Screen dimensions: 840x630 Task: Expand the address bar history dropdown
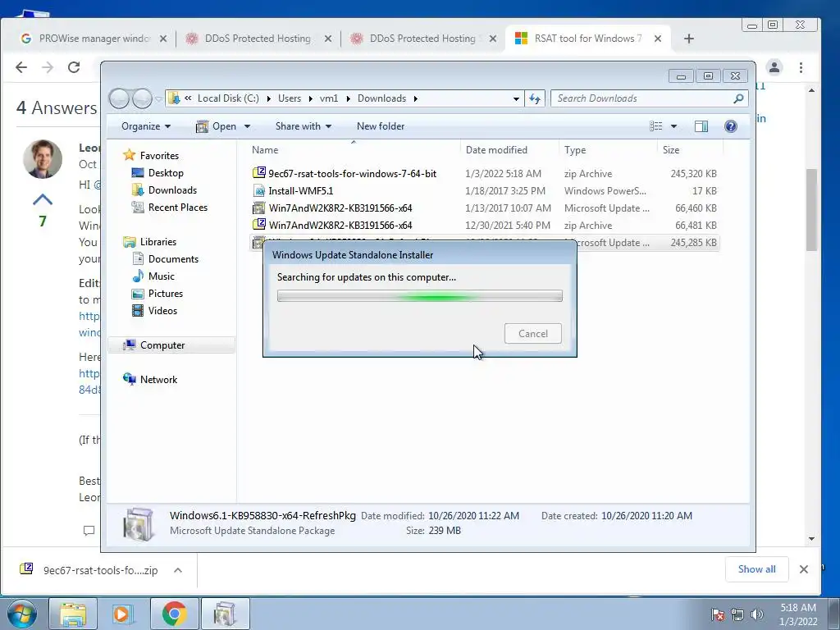pos(516,98)
